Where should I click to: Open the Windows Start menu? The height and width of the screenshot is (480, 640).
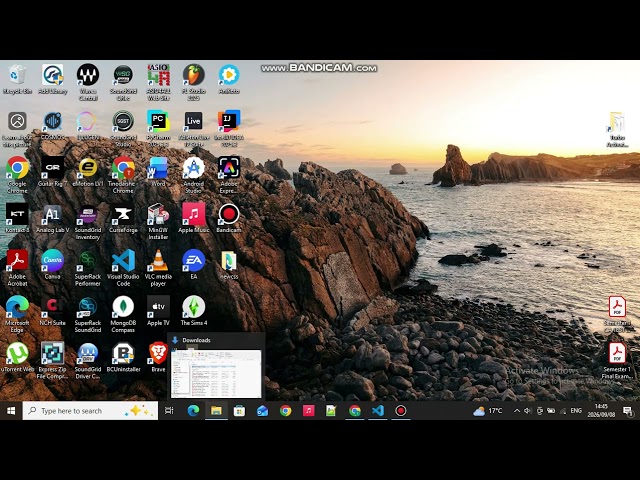(11, 411)
